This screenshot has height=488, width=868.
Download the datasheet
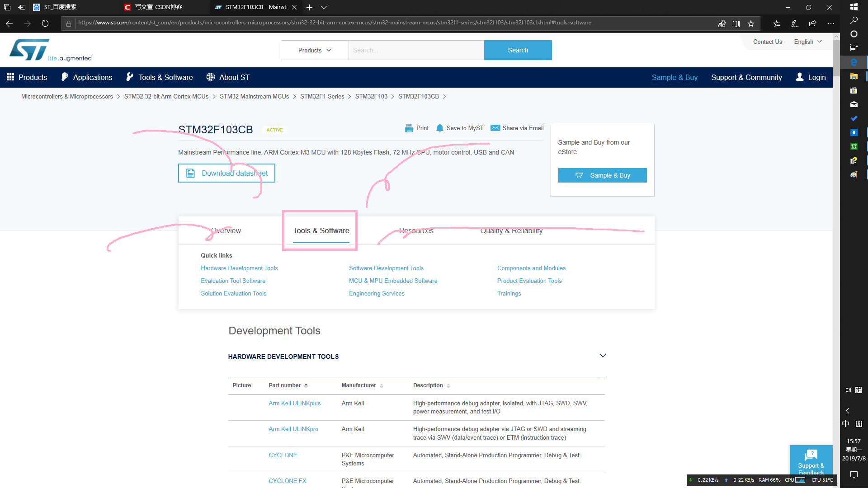coord(226,173)
